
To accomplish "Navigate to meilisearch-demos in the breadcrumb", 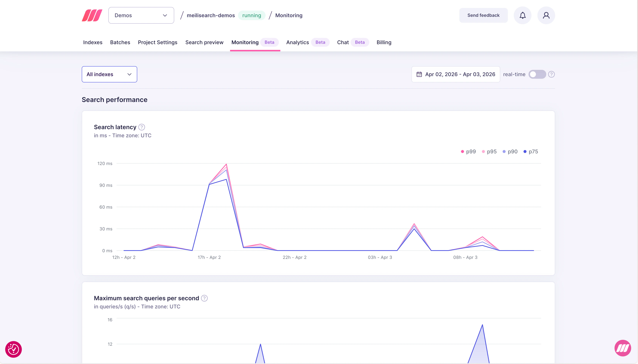I will click(x=211, y=15).
